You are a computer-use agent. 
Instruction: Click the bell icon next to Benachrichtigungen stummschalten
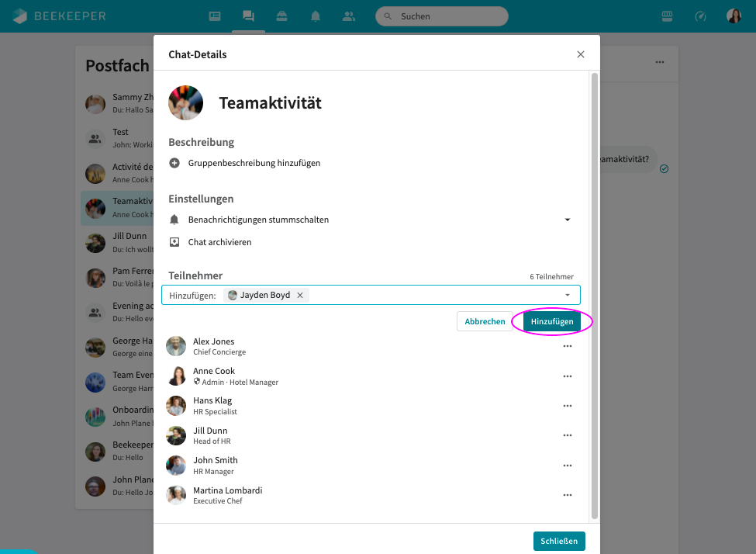[174, 220]
